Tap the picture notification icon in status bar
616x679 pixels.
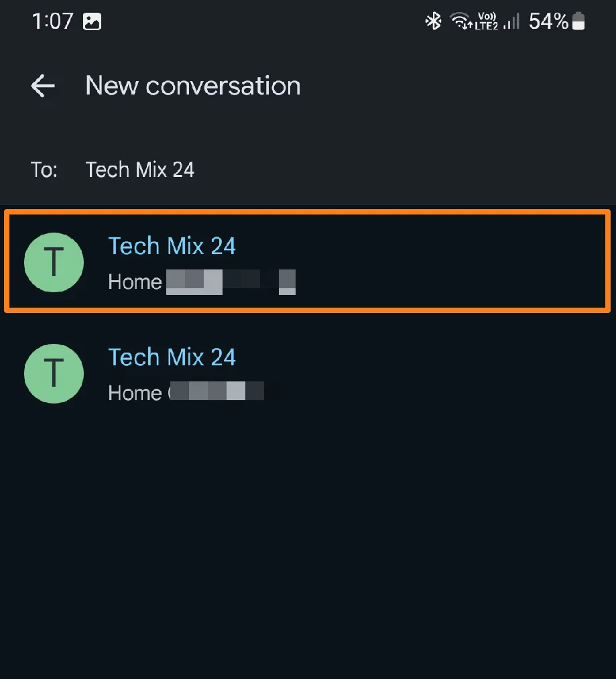(x=92, y=21)
